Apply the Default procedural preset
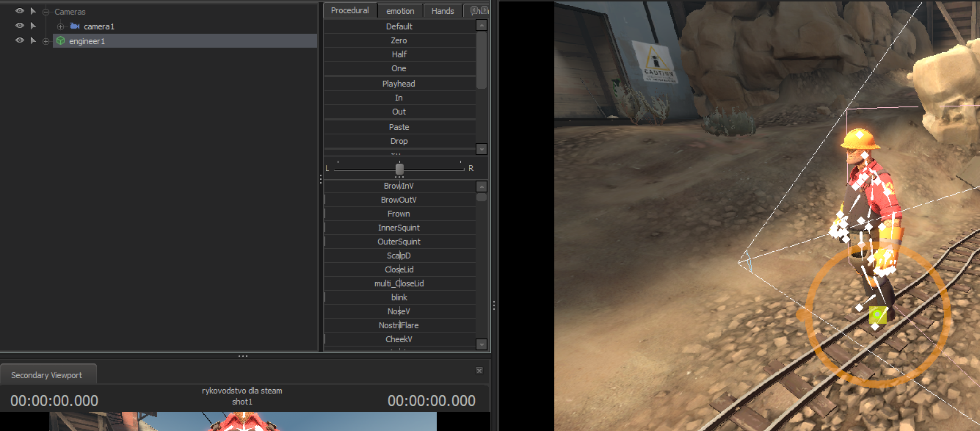Screen dimensions: 980x431 pos(399,26)
